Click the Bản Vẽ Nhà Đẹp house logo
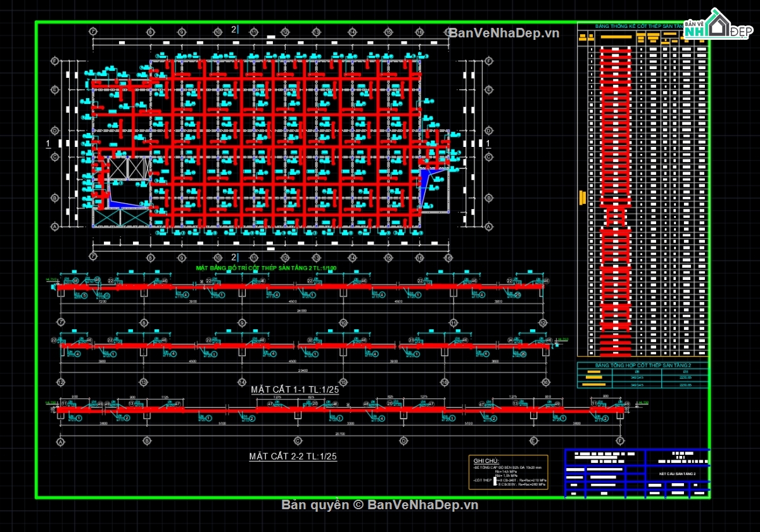This screenshot has height=532, width=760. [x=719, y=25]
